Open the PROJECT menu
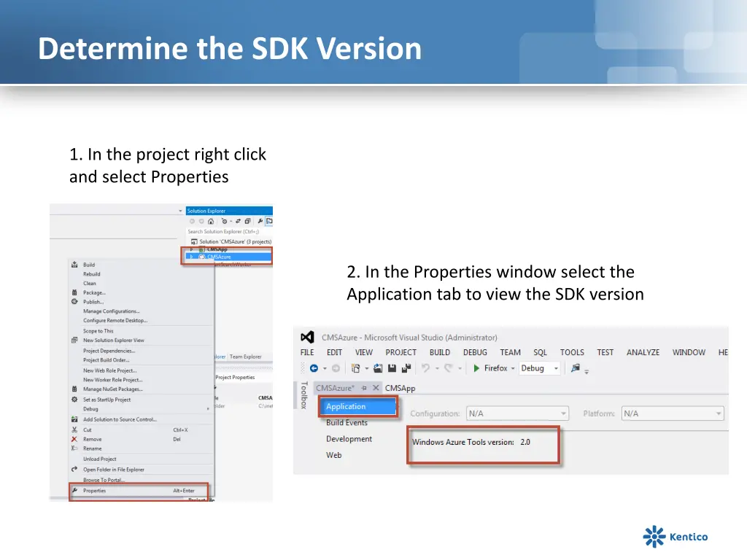 pyautogui.click(x=400, y=352)
